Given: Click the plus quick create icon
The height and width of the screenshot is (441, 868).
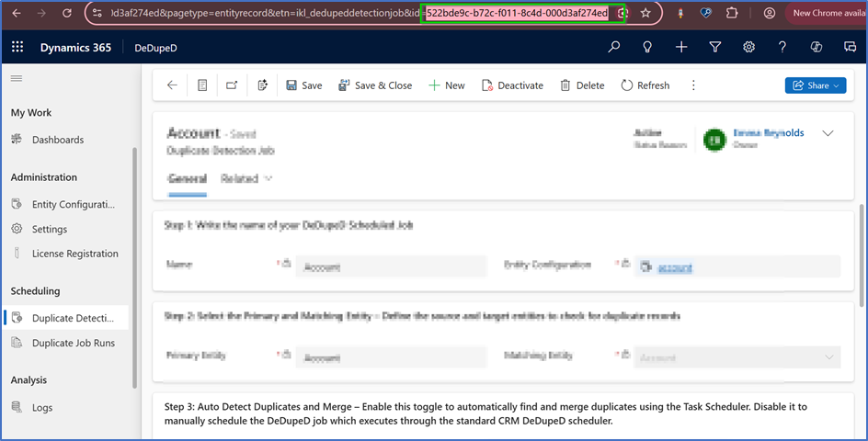Looking at the screenshot, I should point(681,47).
